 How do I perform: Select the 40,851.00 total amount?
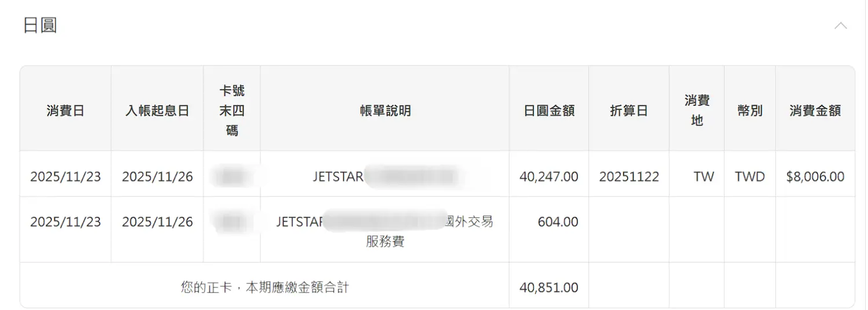[x=549, y=287]
